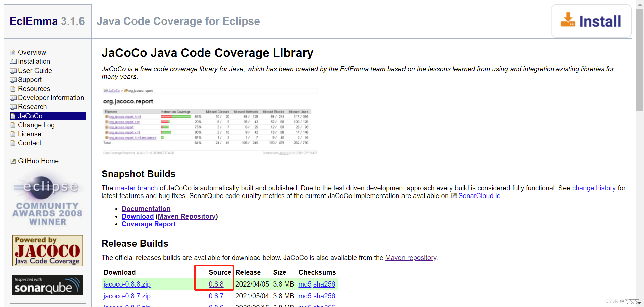Open the Documentation link under Snapshot Builds
The image size is (644, 307).
[146, 209]
